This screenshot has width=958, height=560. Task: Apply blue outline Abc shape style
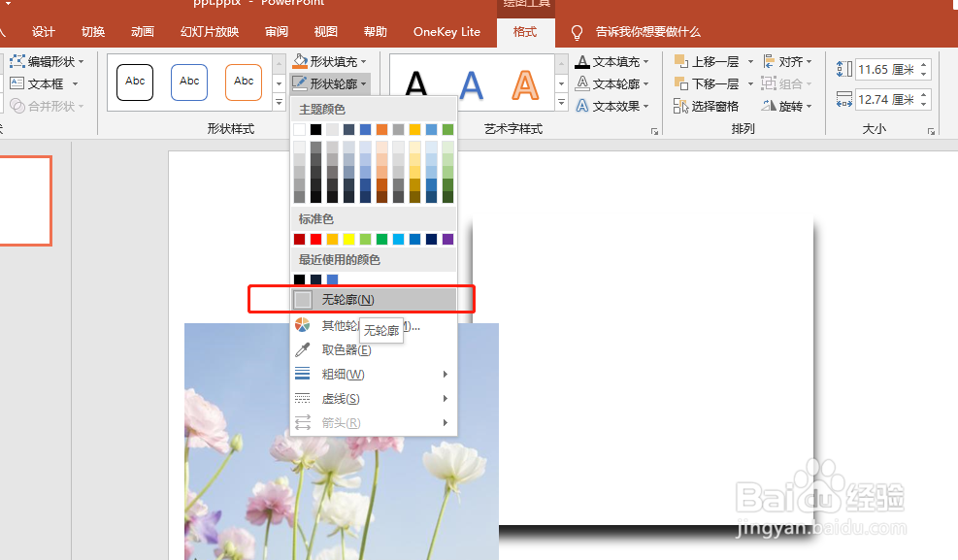click(189, 82)
